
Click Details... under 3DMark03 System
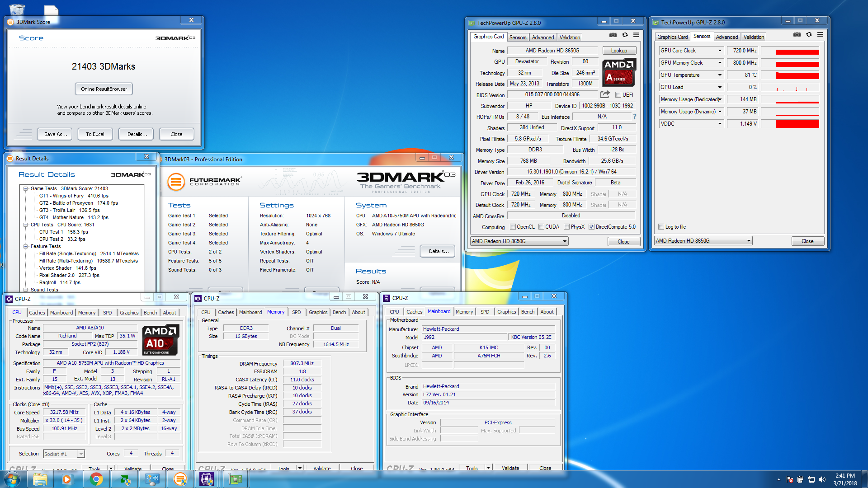[x=439, y=251]
